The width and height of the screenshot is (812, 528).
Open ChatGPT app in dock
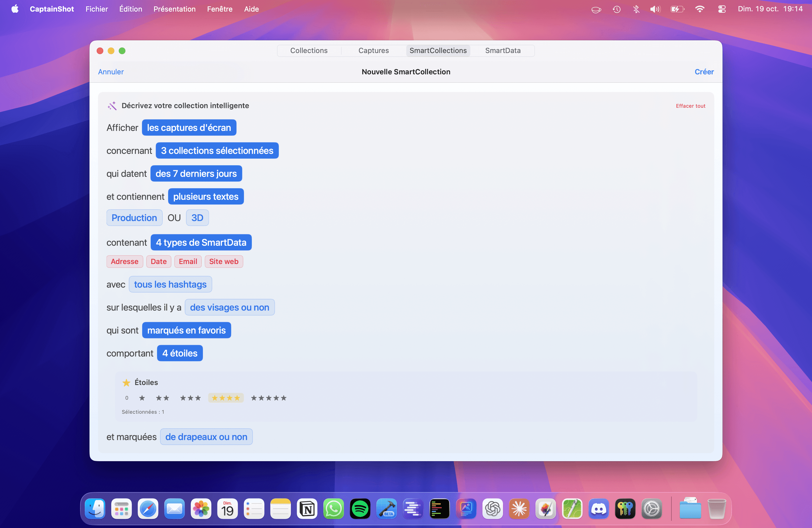pyautogui.click(x=492, y=509)
